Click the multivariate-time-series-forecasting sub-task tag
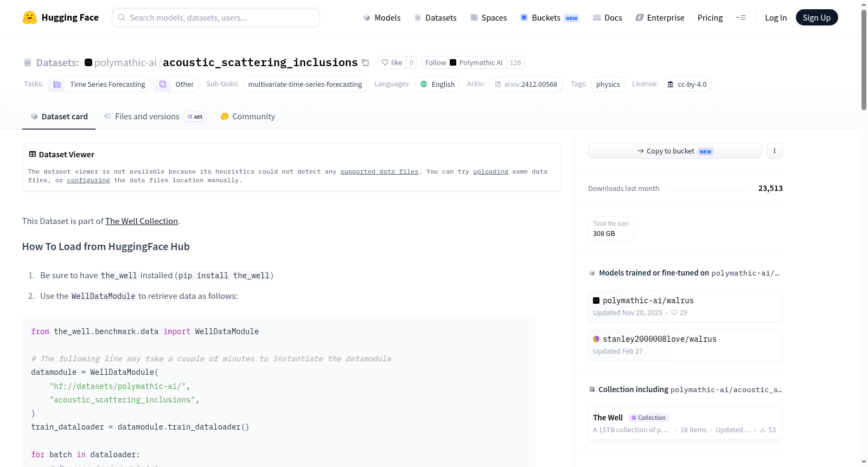868x467 pixels. click(x=305, y=84)
